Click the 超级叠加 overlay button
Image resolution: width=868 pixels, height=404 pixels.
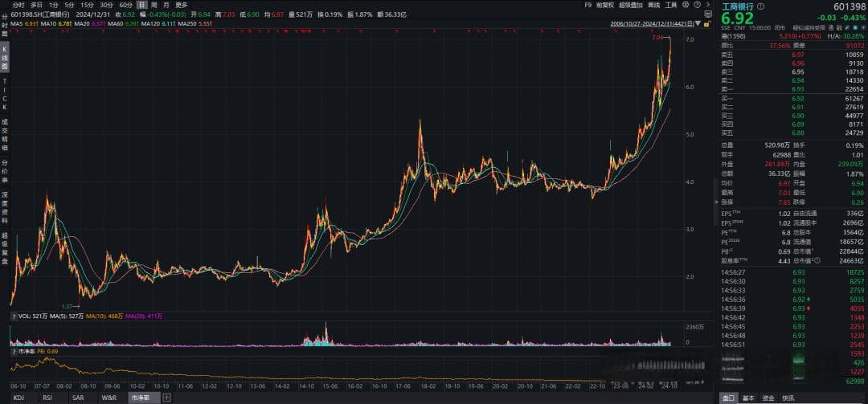tap(631, 5)
